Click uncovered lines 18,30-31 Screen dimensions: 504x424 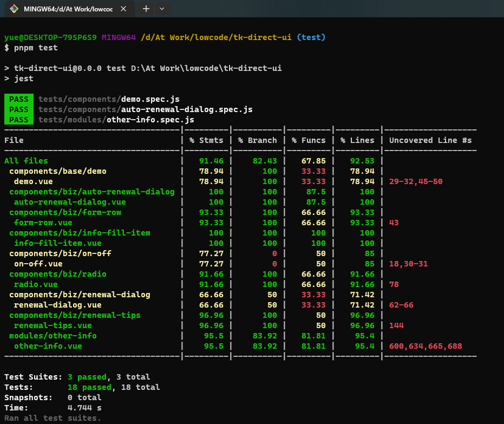409,264
